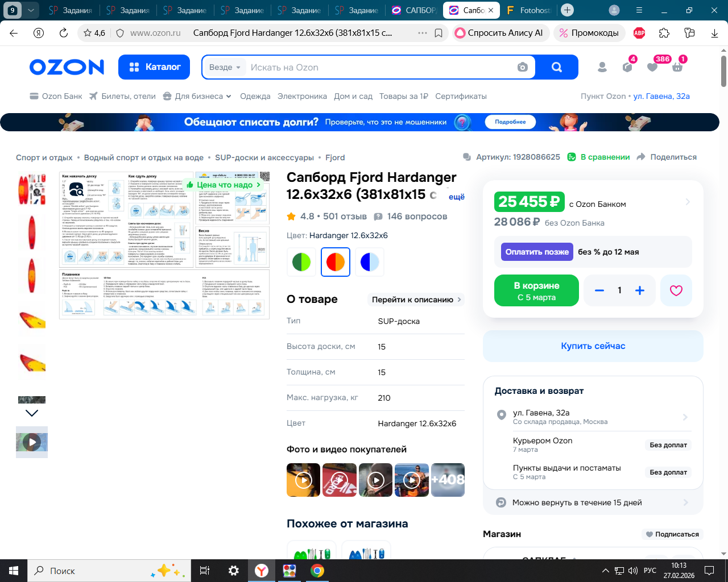Open the page options three-dots menu
Screen dimensions: 728x582
[422, 33]
